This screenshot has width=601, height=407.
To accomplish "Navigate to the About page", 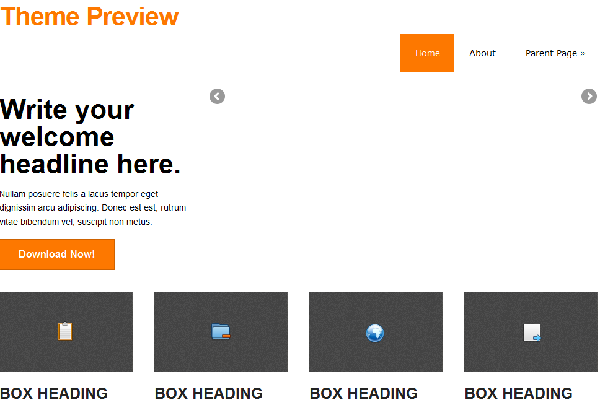I will point(482,53).
